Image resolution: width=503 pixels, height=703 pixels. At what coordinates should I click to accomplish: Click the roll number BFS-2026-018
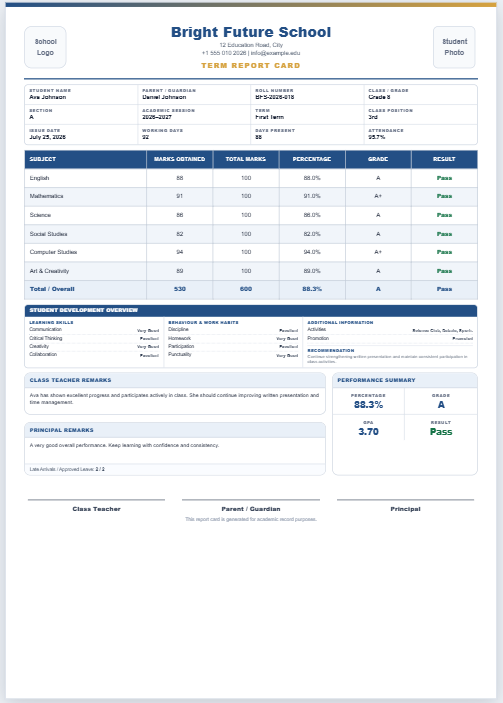pos(275,97)
